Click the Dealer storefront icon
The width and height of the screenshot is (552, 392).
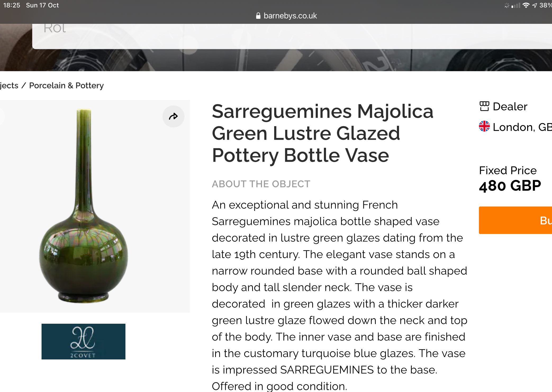[484, 106]
